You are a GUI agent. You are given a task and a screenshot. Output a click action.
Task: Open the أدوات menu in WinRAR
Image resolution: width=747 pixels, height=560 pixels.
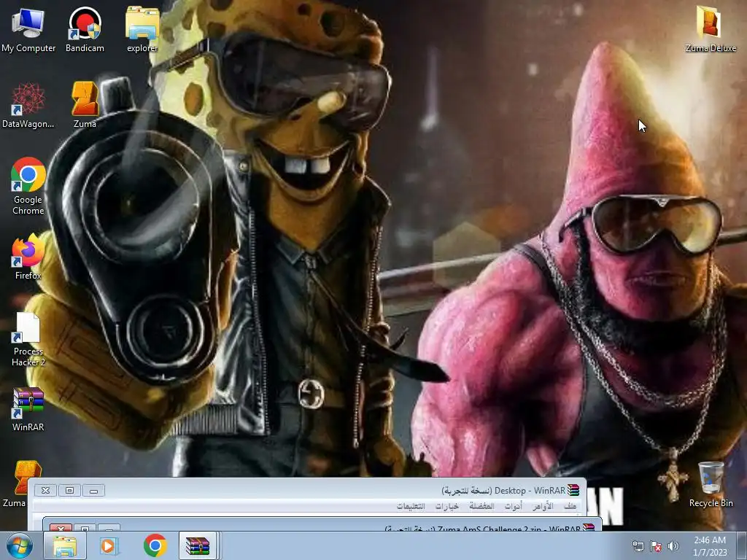click(x=513, y=506)
